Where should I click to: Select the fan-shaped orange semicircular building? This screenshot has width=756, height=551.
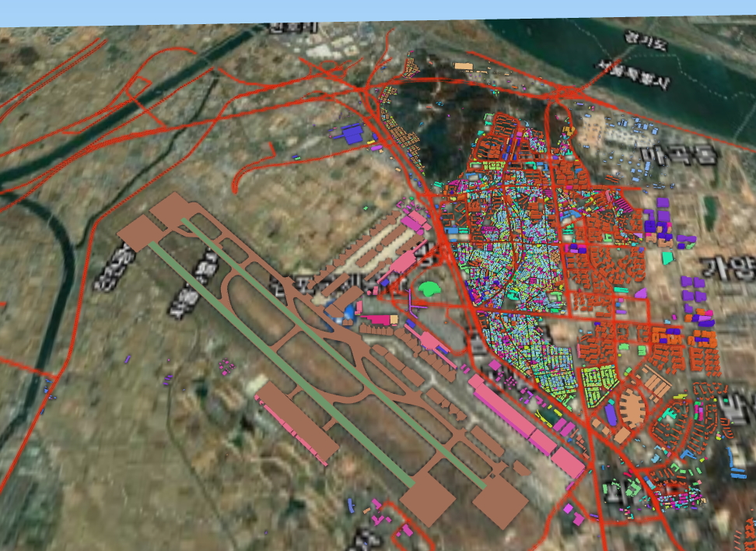(x=632, y=409)
